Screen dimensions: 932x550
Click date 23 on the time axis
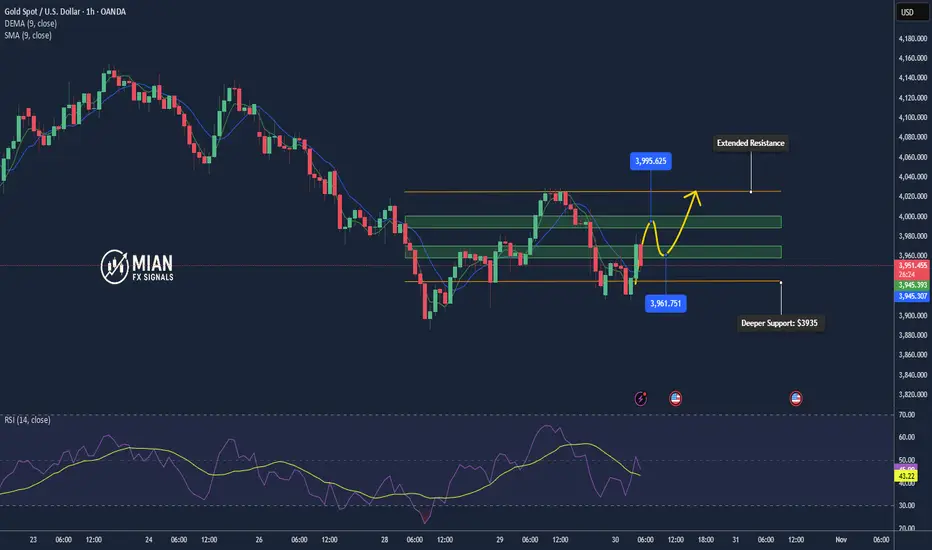33,540
